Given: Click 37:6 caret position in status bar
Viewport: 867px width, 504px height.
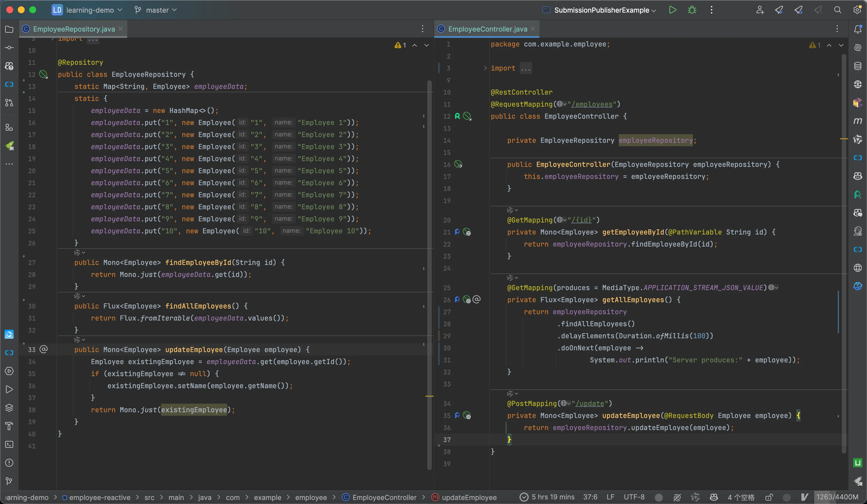Looking at the screenshot, I should [590, 497].
